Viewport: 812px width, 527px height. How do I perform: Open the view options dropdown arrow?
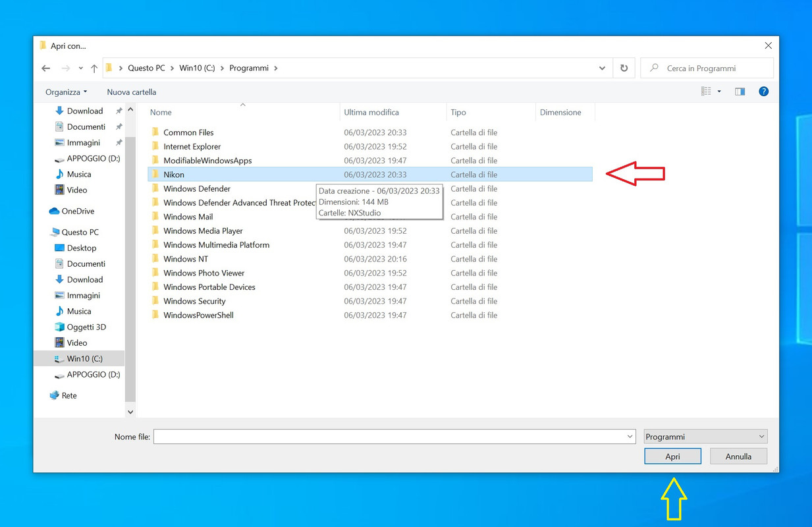pyautogui.click(x=719, y=92)
